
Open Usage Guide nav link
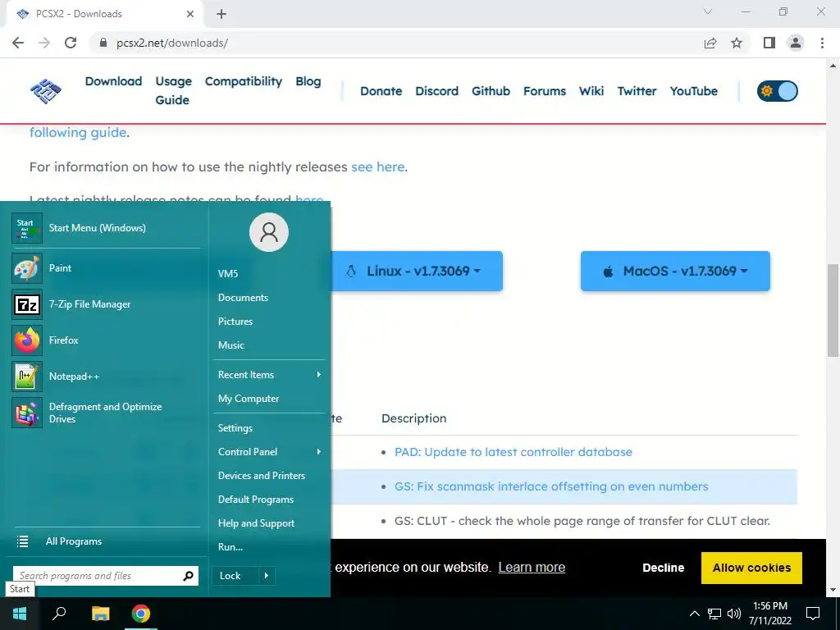pos(173,91)
